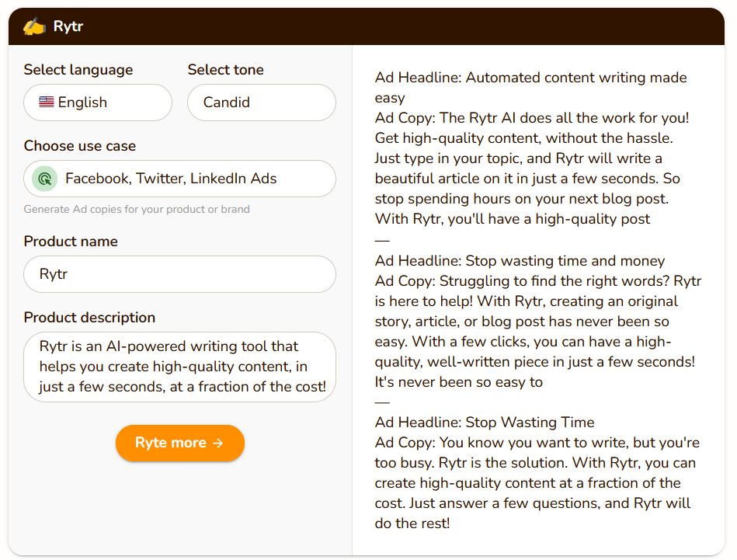Click the Select tone label

pos(226,70)
